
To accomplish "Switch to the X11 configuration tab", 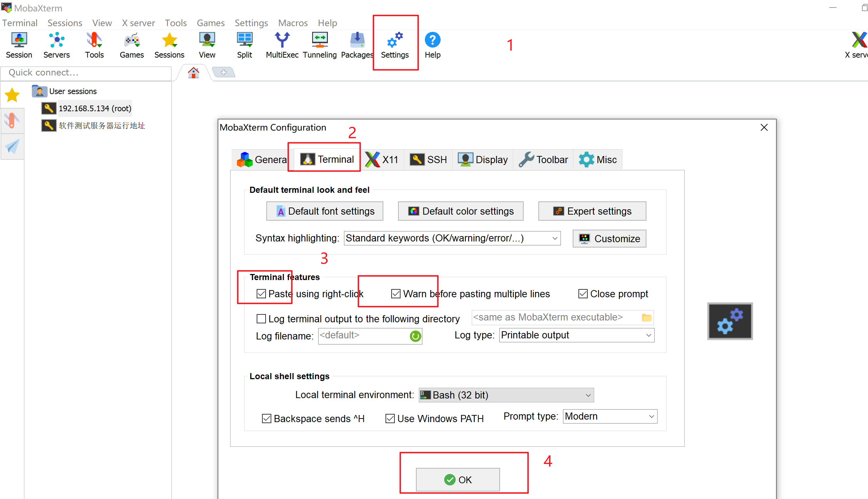I will click(x=382, y=160).
